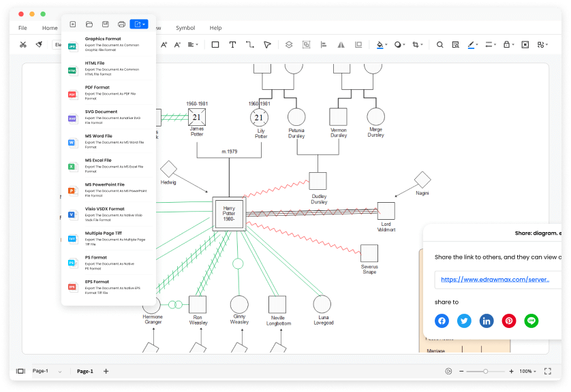Open the Home menu
The height and width of the screenshot is (392, 571).
[50, 28]
